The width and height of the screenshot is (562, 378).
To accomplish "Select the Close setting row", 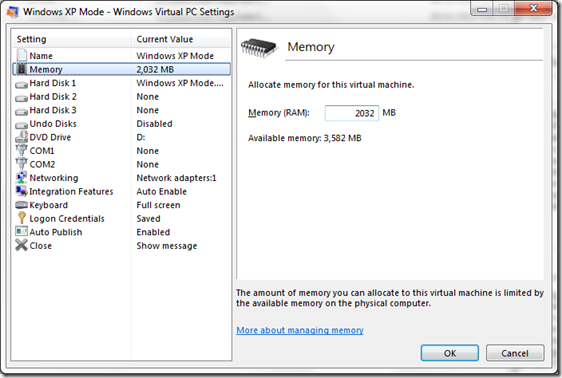I will 122,246.
